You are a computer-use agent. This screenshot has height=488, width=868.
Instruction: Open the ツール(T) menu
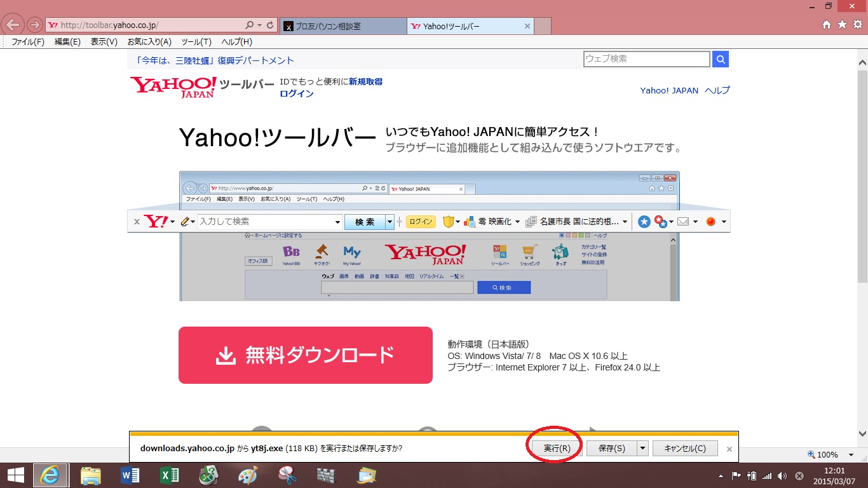tap(196, 42)
